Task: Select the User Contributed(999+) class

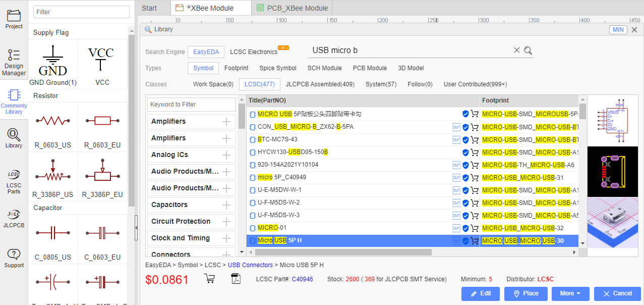Action: click(475, 84)
